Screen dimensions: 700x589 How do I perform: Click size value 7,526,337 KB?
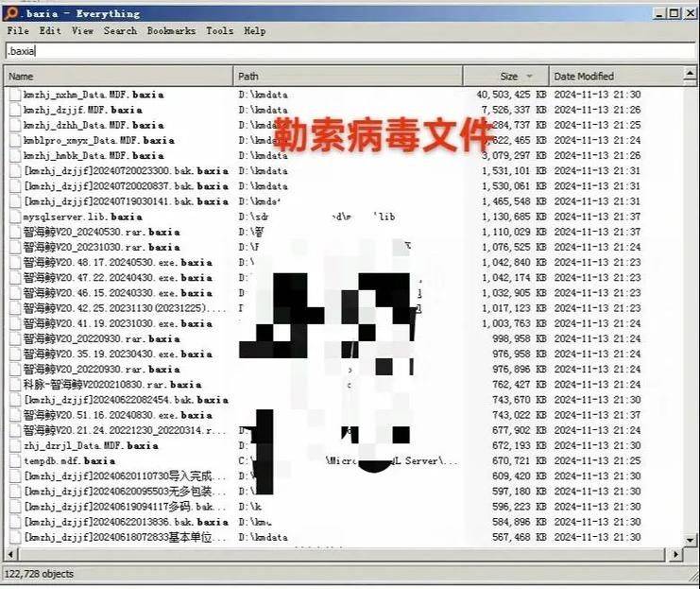click(x=514, y=110)
